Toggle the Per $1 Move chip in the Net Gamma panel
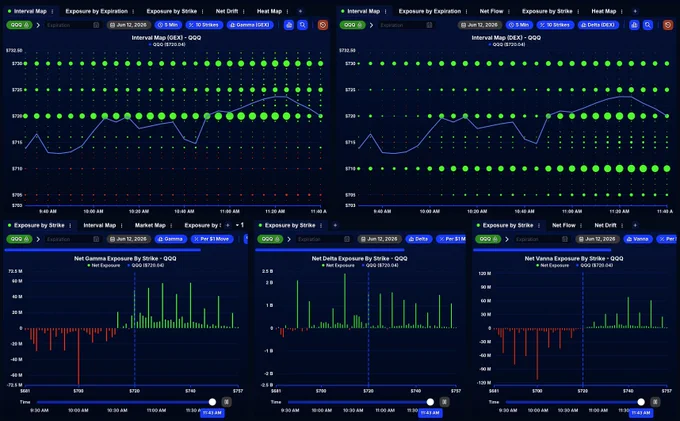680x421 pixels. (212, 239)
